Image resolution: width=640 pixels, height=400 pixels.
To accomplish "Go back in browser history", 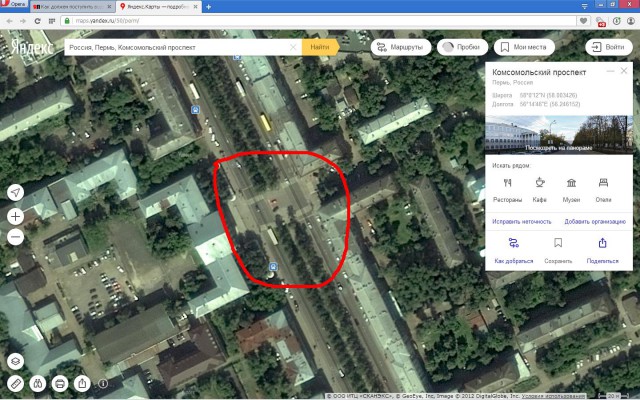I will [9, 21].
